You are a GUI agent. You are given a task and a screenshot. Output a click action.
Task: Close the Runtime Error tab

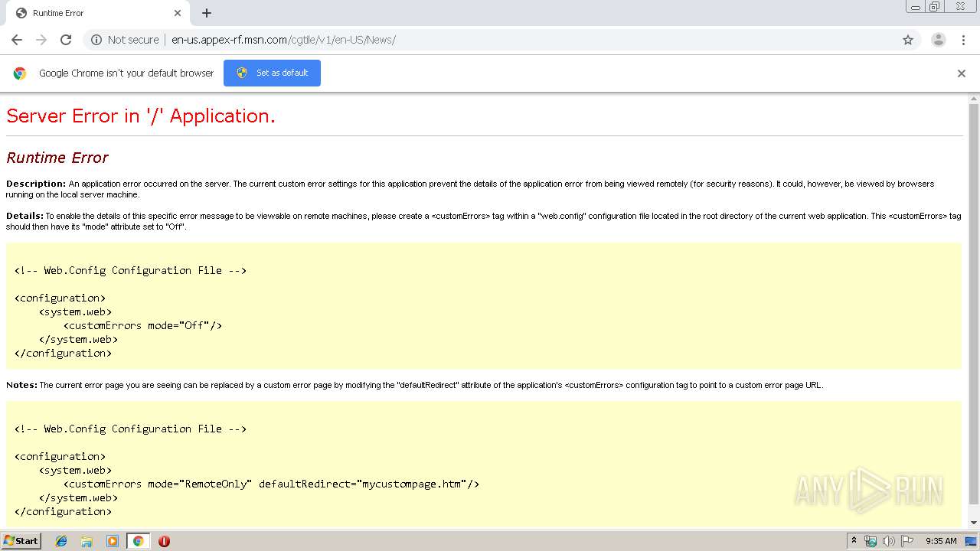point(178,13)
